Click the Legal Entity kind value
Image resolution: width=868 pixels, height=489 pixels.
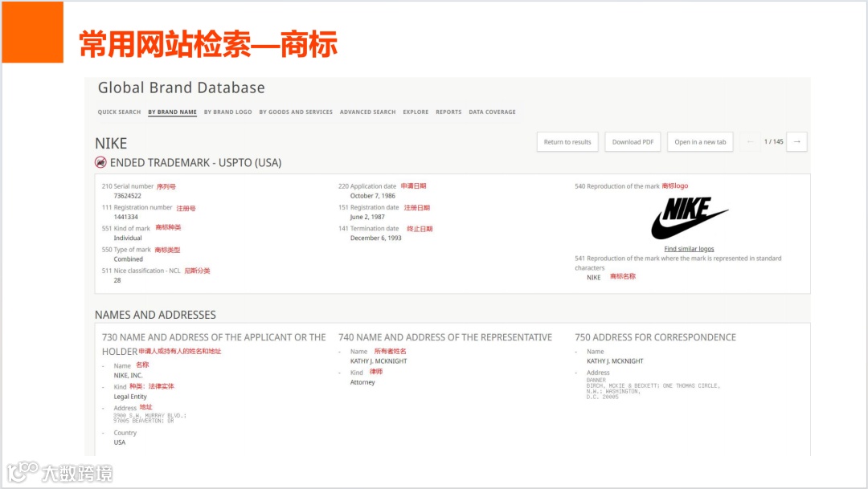click(x=130, y=397)
